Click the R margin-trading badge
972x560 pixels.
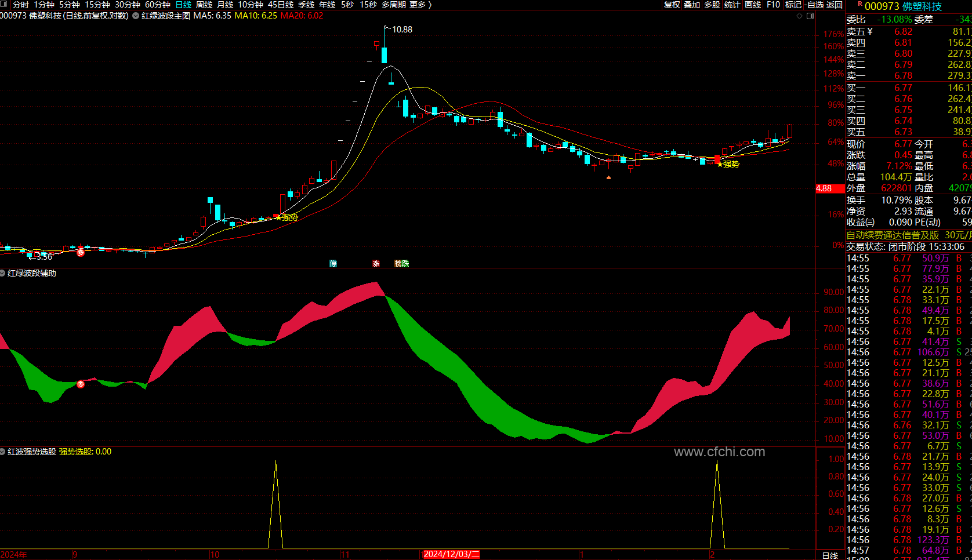(x=860, y=4)
